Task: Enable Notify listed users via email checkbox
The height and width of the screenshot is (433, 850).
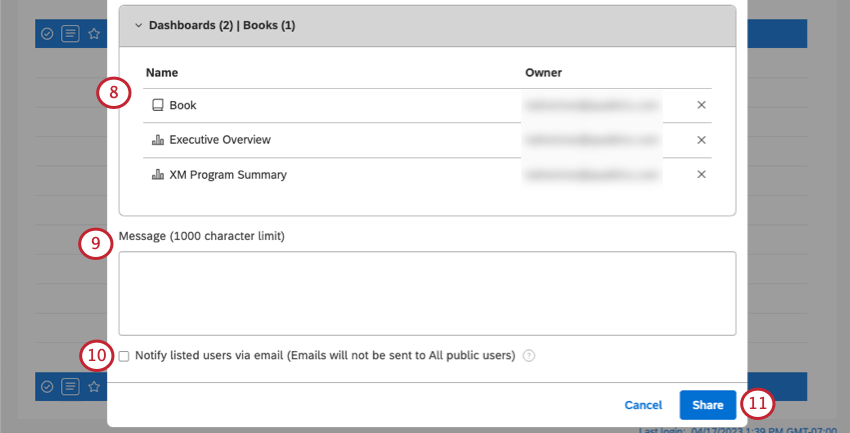Action: (x=124, y=355)
